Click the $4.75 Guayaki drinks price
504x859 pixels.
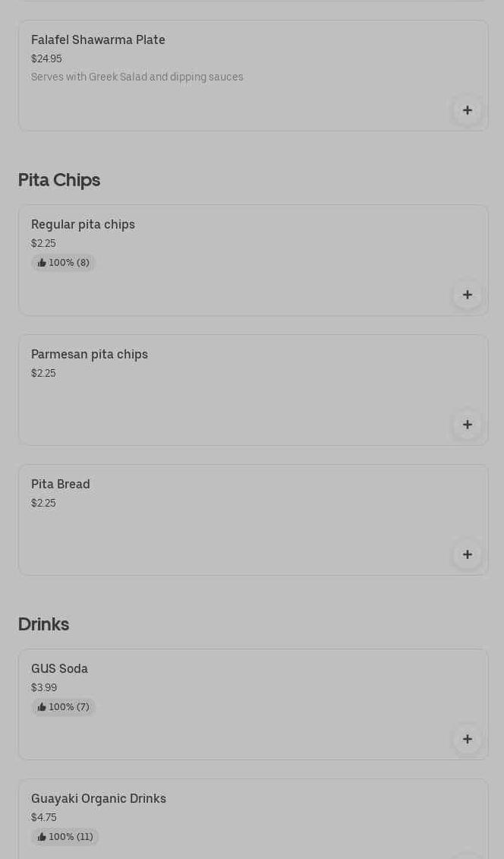point(44,817)
